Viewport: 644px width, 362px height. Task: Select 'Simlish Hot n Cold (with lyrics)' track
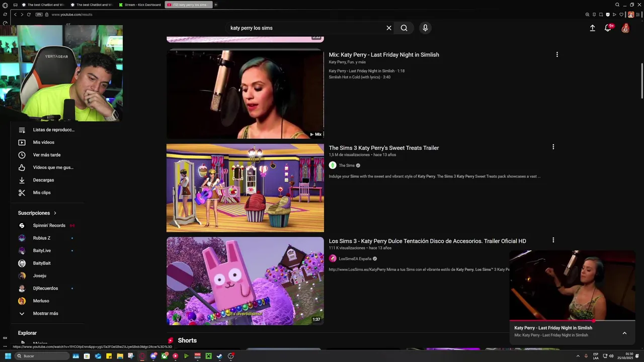pos(360,77)
